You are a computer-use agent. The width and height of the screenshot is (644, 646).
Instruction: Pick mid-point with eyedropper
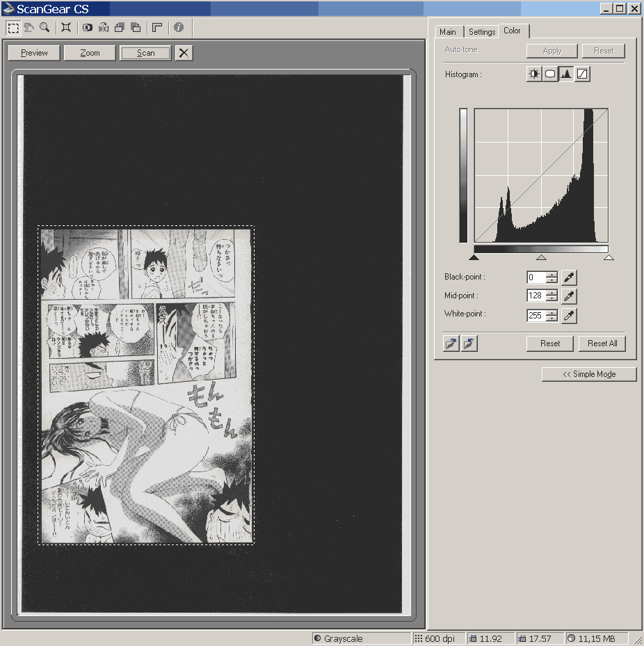(569, 296)
